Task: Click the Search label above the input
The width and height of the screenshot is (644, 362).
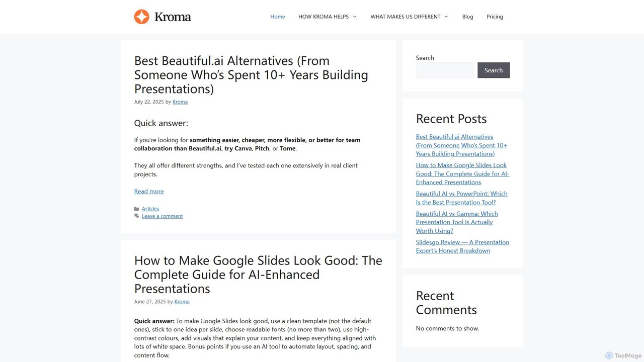Action: pyautogui.click(x=425, y=58)
